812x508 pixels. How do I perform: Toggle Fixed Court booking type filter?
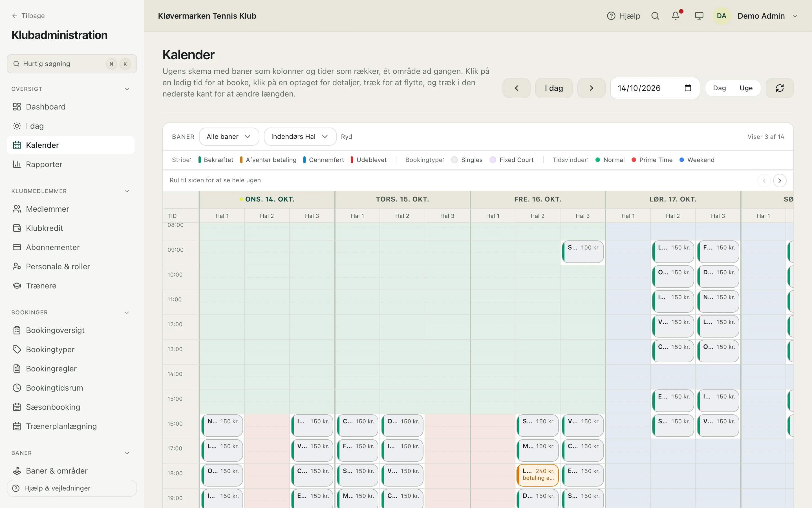(x=512, y=160)
